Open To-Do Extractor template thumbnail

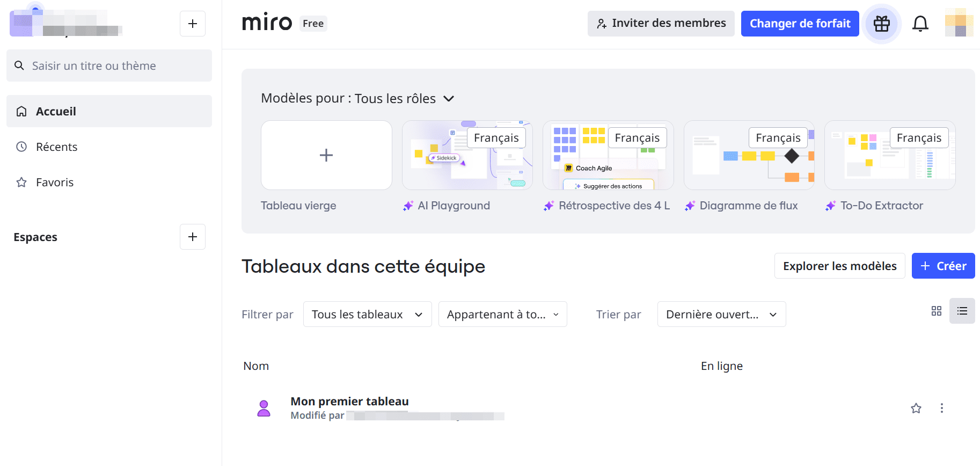(x=890, y=155)
